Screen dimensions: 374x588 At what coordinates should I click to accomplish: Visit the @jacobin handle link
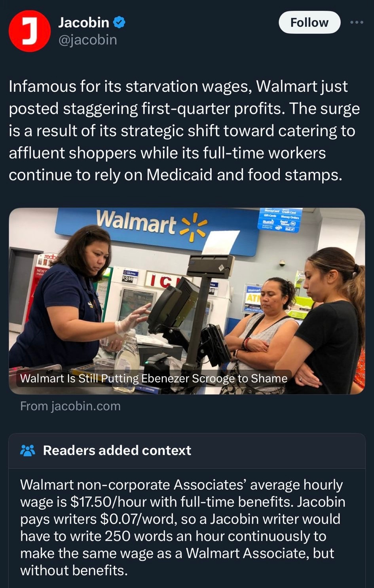pyautogui.click(x=88, y=40)
